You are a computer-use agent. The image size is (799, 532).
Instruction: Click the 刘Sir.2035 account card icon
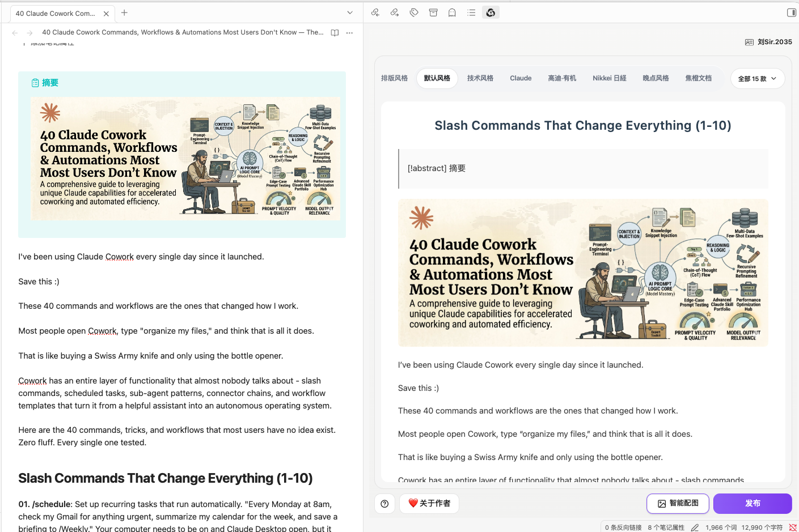749,42
